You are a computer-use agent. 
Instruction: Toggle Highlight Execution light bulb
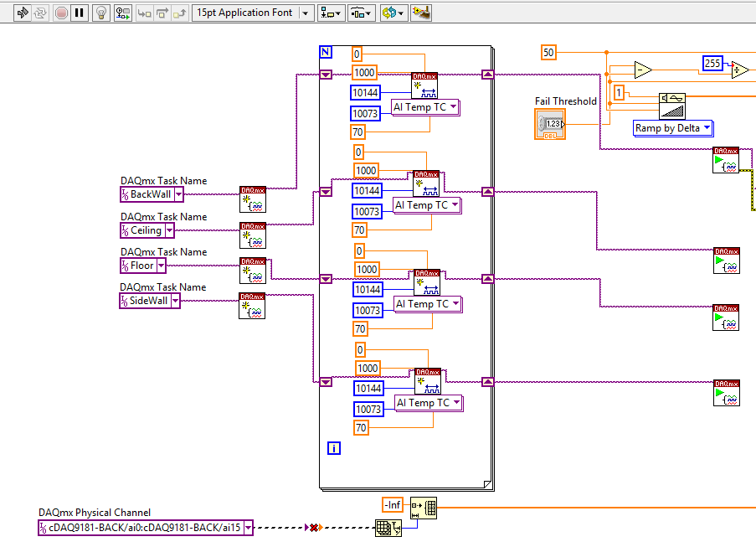coord(101,13)
